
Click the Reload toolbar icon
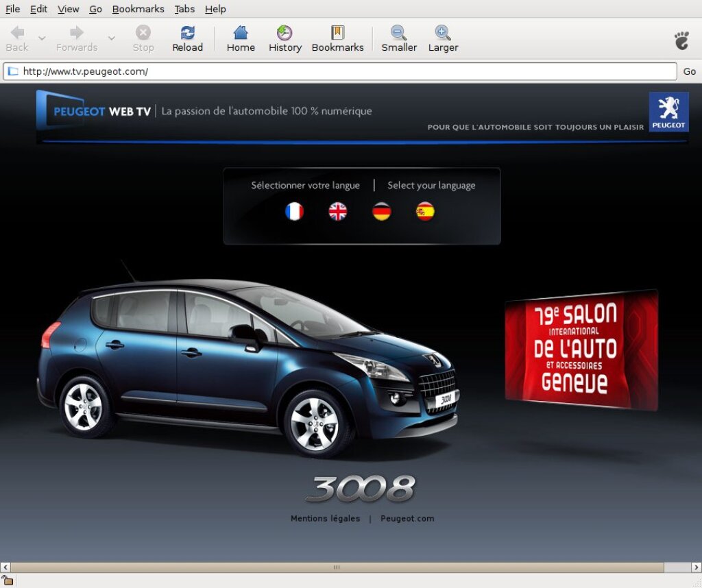(x=187, y=33)
